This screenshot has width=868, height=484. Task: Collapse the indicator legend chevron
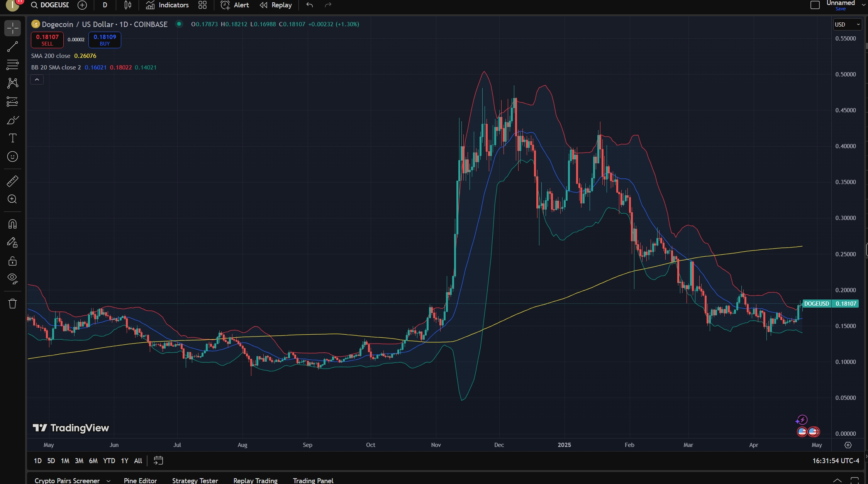coord(37,80)
